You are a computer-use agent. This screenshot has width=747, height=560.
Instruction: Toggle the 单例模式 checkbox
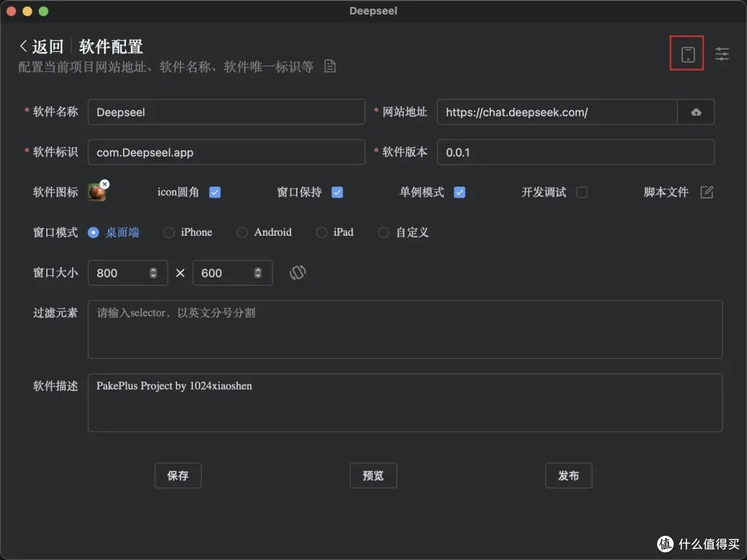(x=460, y=192)
